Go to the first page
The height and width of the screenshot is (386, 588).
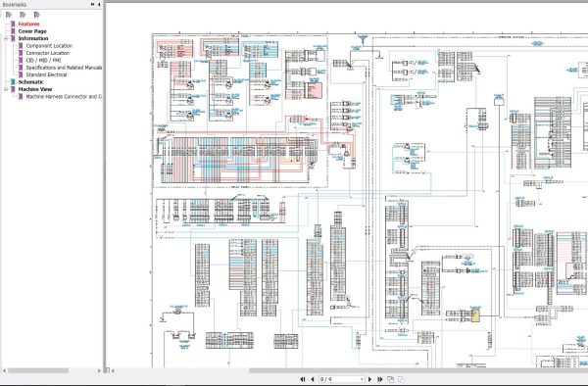coord(303,379)
